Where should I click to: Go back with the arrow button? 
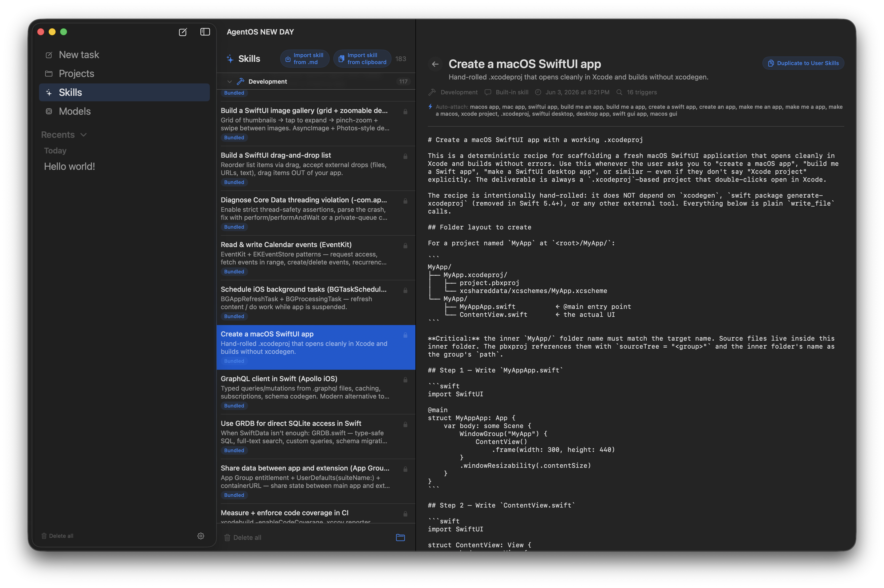click(x=435, y=64)
